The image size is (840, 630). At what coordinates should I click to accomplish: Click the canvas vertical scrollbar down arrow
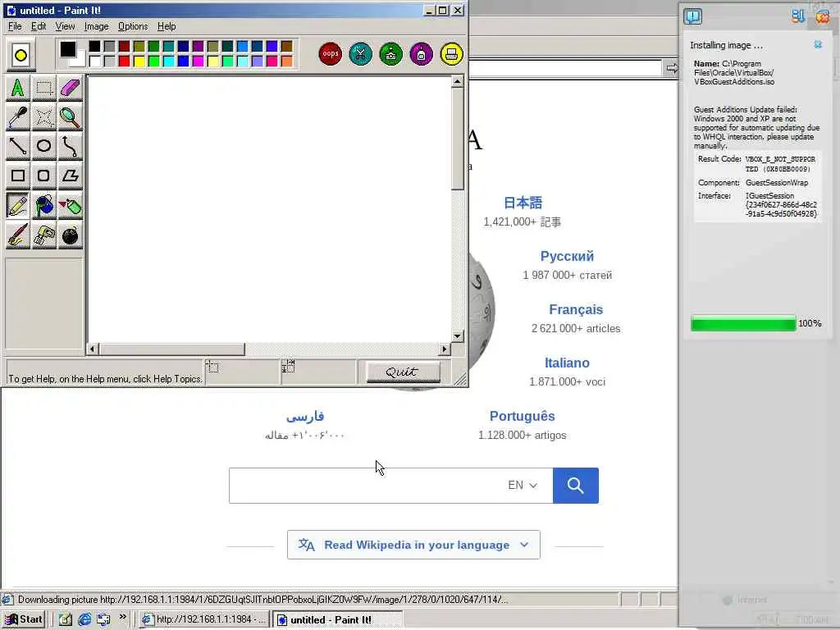pyautogui.click(x=457, y=336)
